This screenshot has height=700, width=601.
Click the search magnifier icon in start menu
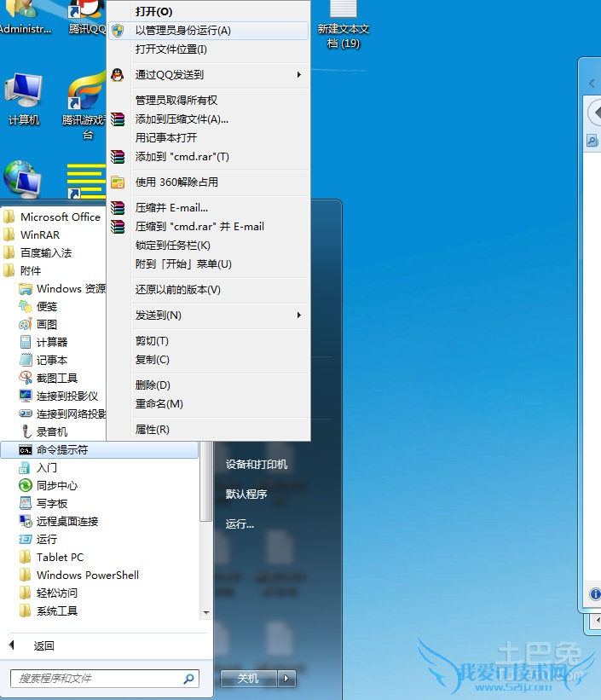188,679
